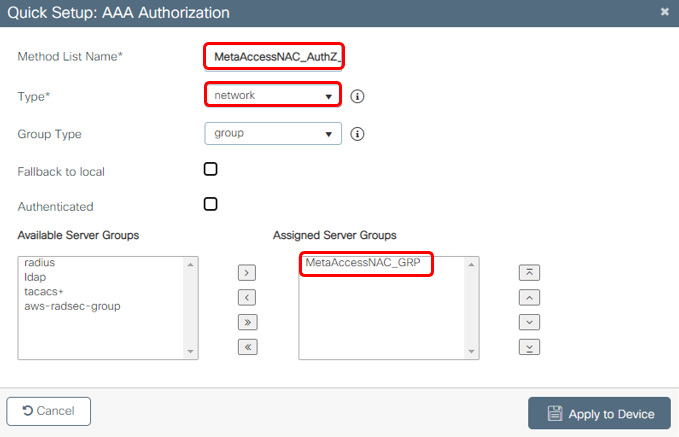Close the AAA Authorization dialog
The height and width of the screenshot is (437, 679).
(x=665, y=12)
